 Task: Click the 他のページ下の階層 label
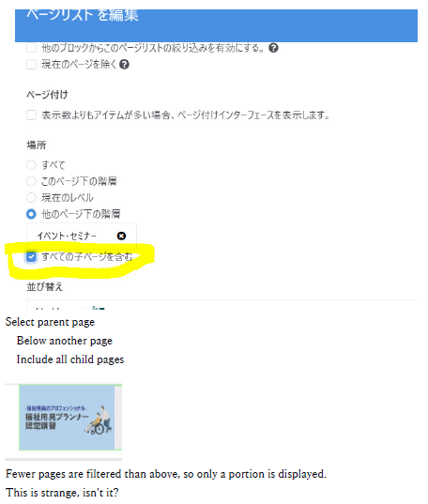click(x=81, y=214)
